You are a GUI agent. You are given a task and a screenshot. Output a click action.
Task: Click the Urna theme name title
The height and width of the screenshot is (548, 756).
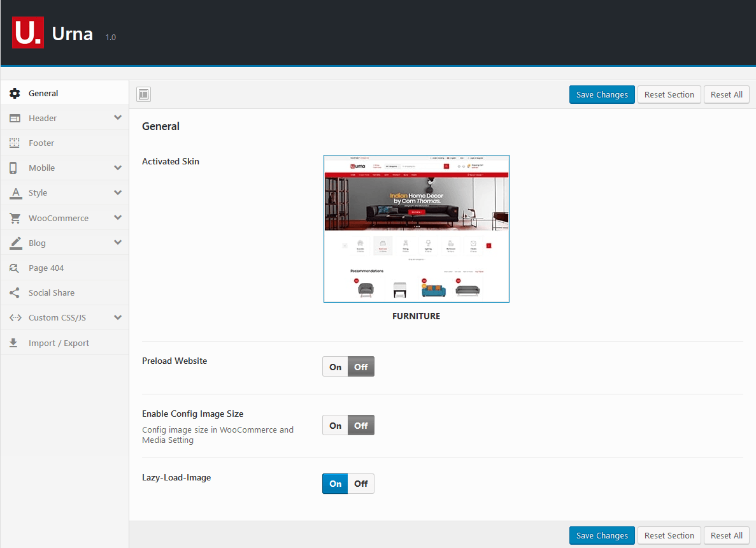(x=73, y=34)
